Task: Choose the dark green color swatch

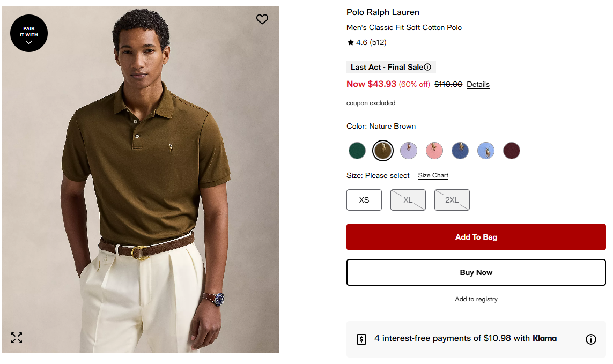Action: pos(357,151)
